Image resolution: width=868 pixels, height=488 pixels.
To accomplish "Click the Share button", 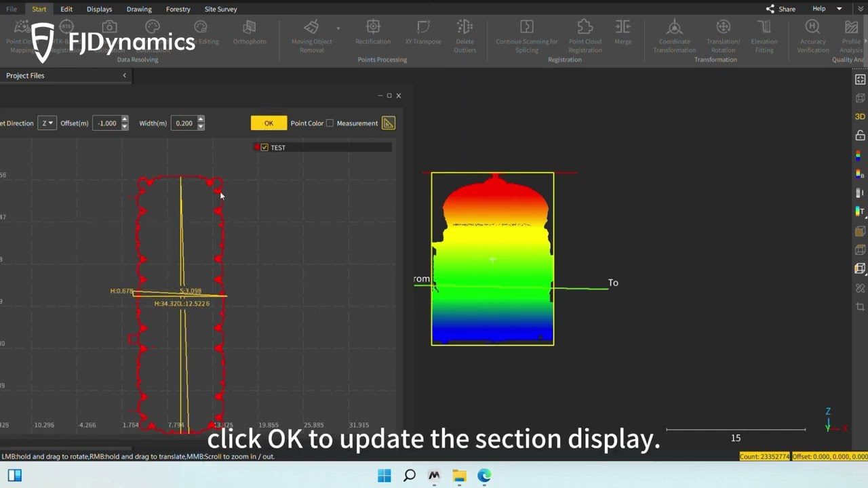I will pyautogui.click(x=781, y=9).
